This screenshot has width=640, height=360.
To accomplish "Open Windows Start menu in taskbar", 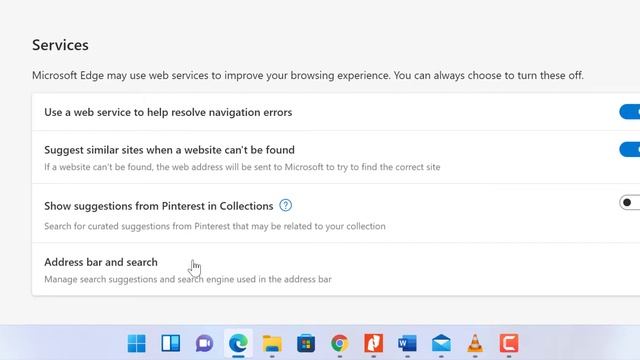I will [x=136, y=343].
